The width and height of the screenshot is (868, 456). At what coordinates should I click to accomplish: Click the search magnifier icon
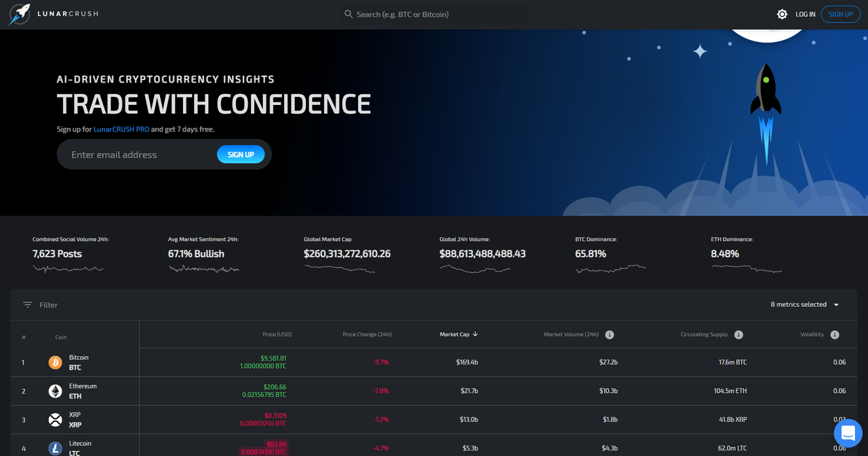click(349, 14)
